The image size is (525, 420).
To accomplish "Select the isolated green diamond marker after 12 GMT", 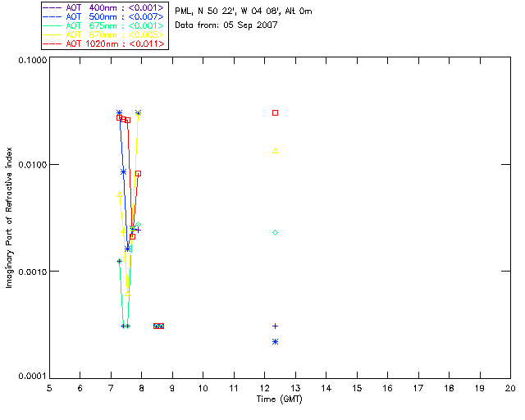I will (276, 232).
